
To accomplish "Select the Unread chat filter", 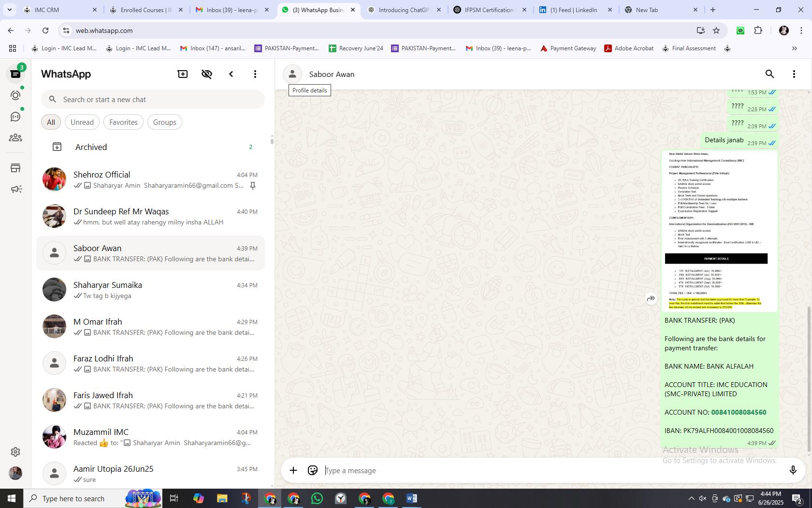I will [82, 122].
